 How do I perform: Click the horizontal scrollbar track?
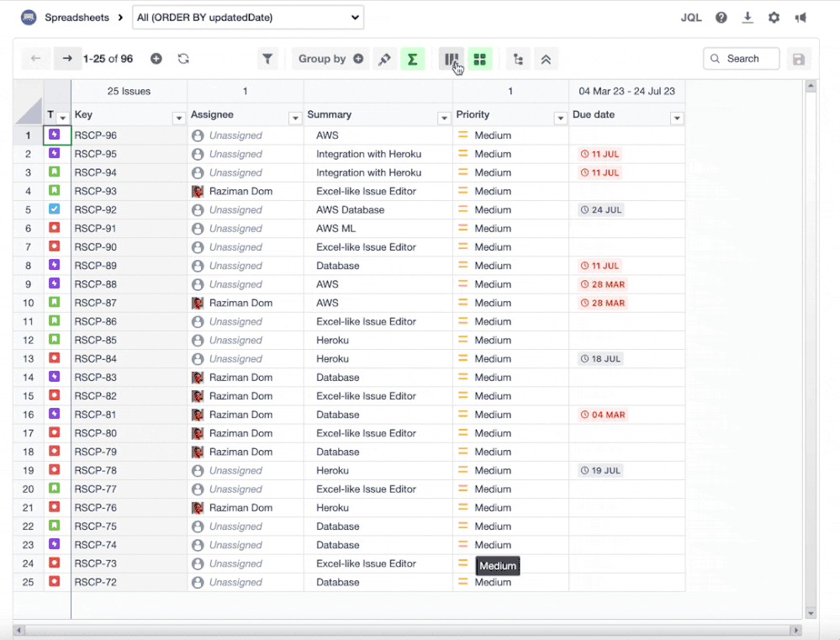pyautogui.click(x=408, y=631)
